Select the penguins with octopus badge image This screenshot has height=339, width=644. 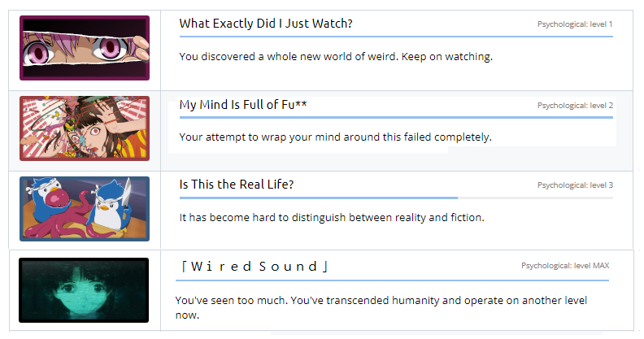(85, 209)
